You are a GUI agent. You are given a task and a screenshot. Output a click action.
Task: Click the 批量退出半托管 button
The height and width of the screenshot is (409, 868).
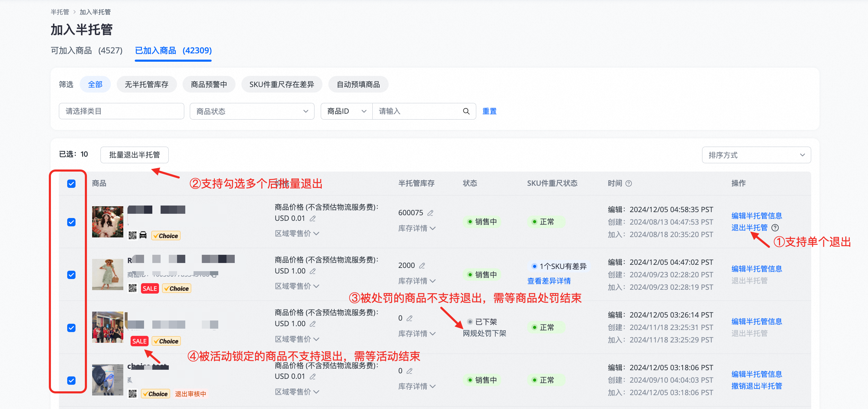point(134,155)
